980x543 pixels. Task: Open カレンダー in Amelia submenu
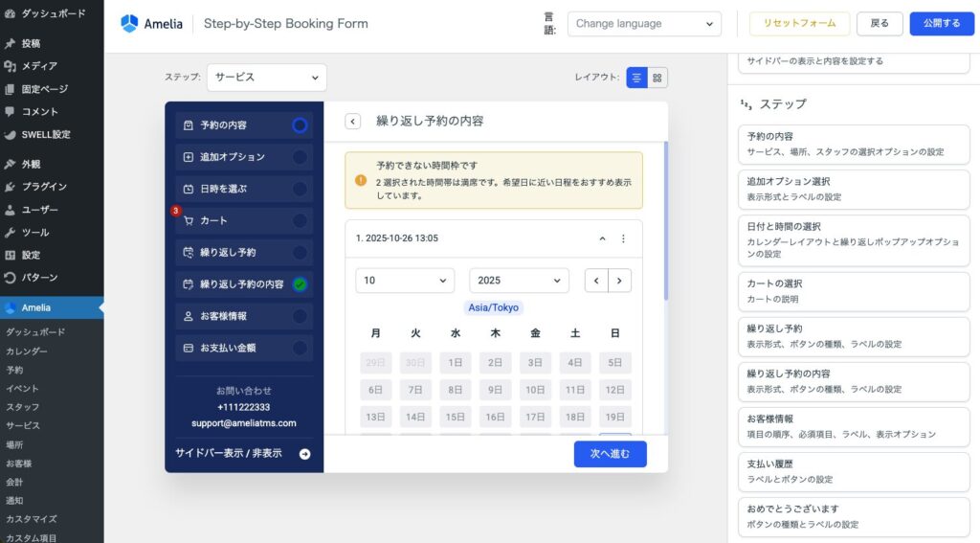(27, 351)
